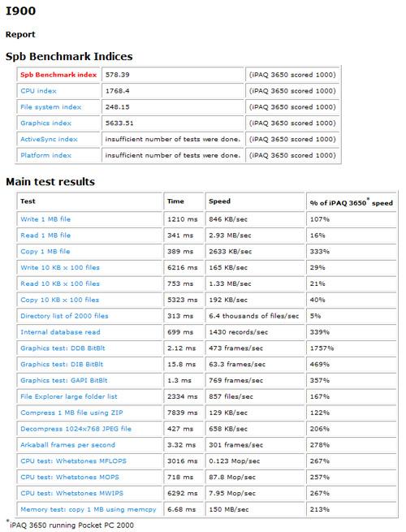Select the CPU index value 1768.4
This screenshot has width=406, height=532.
point(118,91)
